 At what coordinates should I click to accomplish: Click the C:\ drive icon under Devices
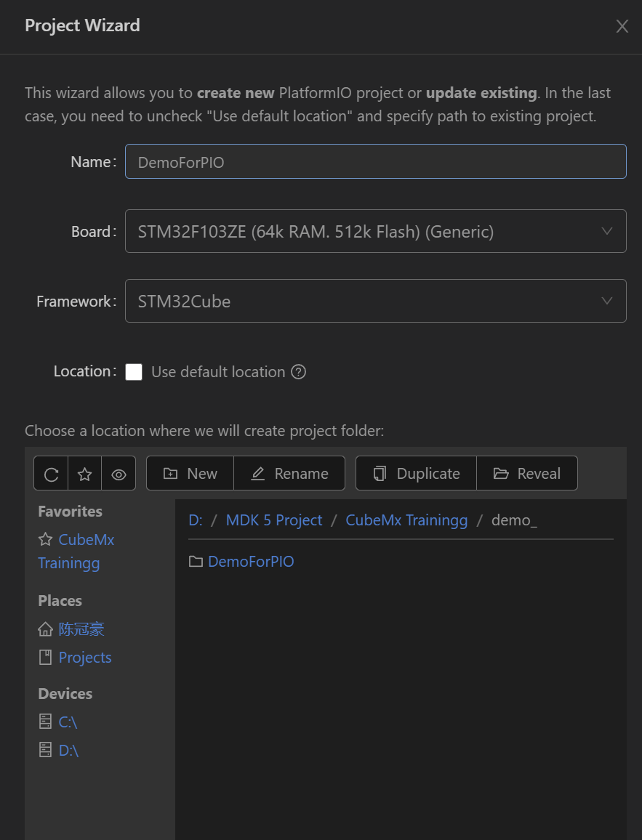46,722
